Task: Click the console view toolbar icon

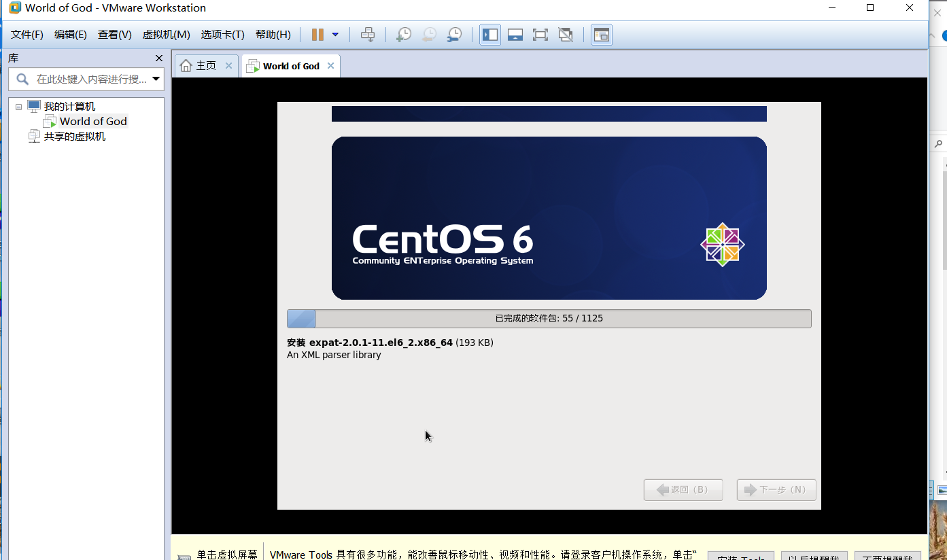Action: [x=601, y=35]
